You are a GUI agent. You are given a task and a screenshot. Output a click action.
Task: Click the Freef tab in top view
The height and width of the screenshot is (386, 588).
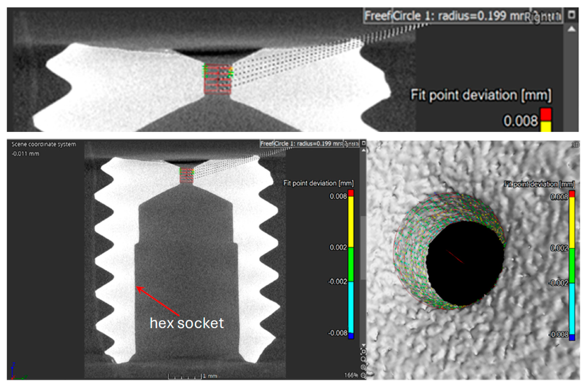[x=377, y=16]
